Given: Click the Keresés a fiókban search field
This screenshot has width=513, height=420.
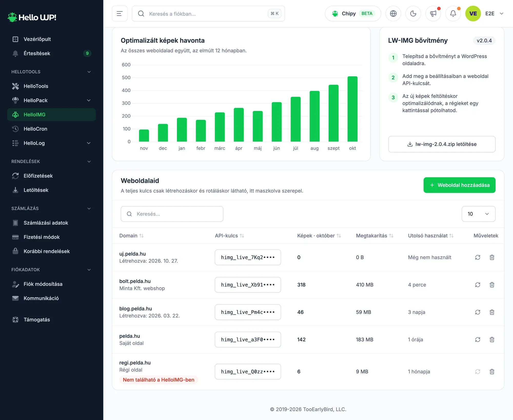Looking at the screenshot, I should pyautogui.click(x=208, y=14).
